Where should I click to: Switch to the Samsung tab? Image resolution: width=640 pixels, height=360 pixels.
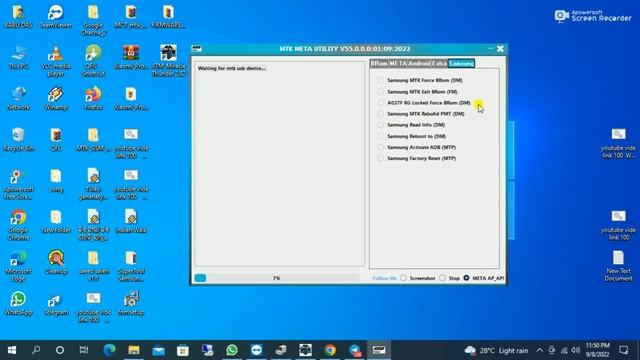[461, 63]
